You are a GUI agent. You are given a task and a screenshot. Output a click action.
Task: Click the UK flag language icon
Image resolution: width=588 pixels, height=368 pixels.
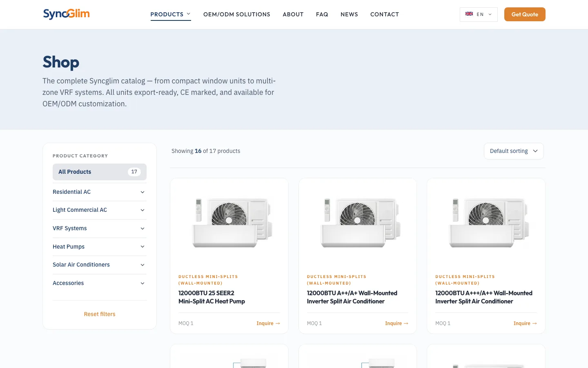[x=469, y=14]
